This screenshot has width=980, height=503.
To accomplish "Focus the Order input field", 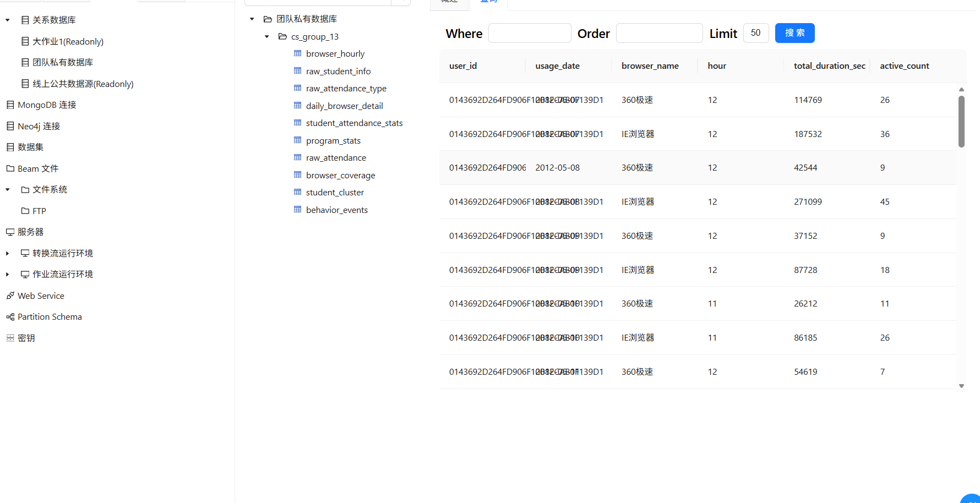I will coord(659,33).
